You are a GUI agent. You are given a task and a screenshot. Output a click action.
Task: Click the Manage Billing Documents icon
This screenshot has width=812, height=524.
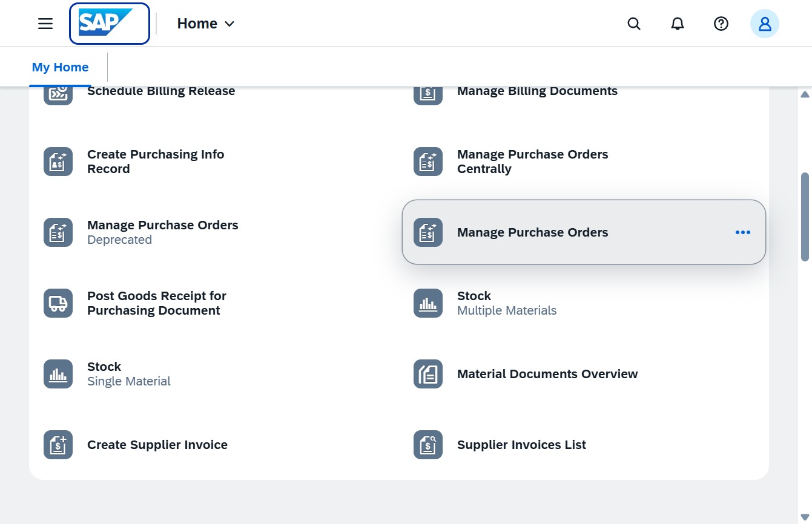(428, 95)
